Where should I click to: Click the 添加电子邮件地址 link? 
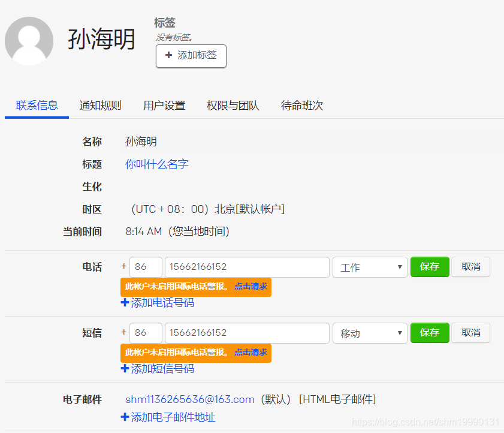173,417
